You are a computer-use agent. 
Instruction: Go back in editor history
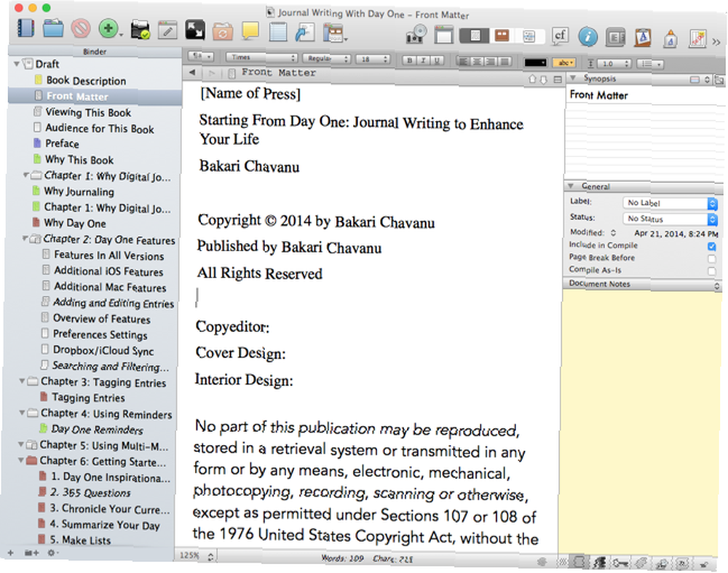tap(193, 72)
